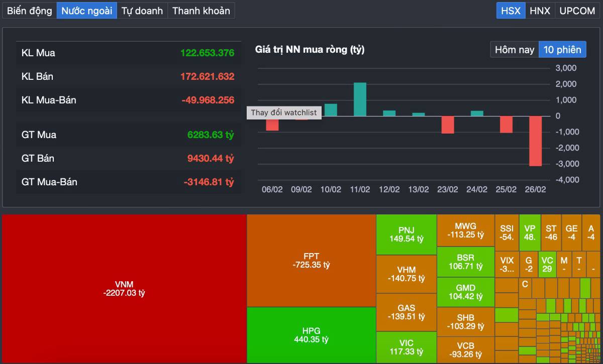Open the T treemap tile
Image resolution: width=603 pixels, height=364 pixels.
[579, 265]
